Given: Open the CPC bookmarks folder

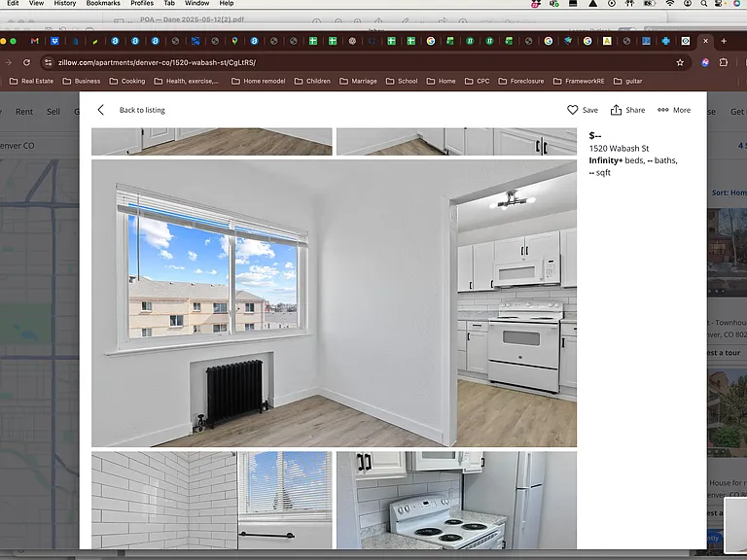Looking at the screenshot, I should 477,81.
